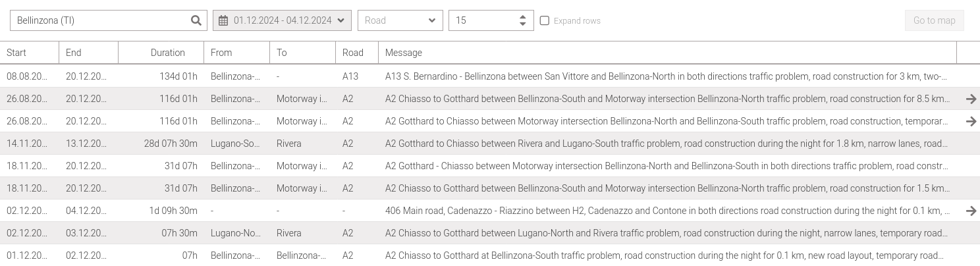Click arrow on A2 Gotthard to Chiasso 116d row
The height and width of the screenshot is (266, 980).
click(971, 121)
